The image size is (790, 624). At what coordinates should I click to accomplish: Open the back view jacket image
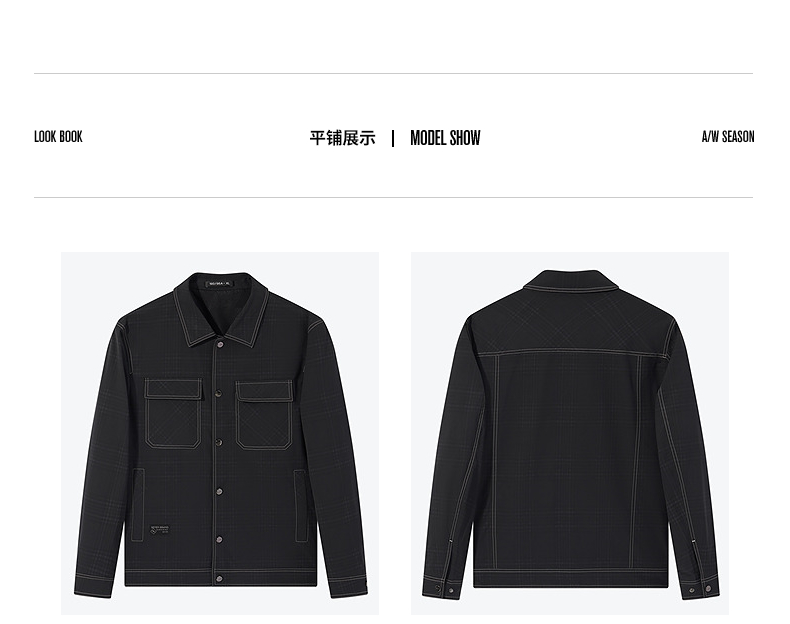(570, 433)
